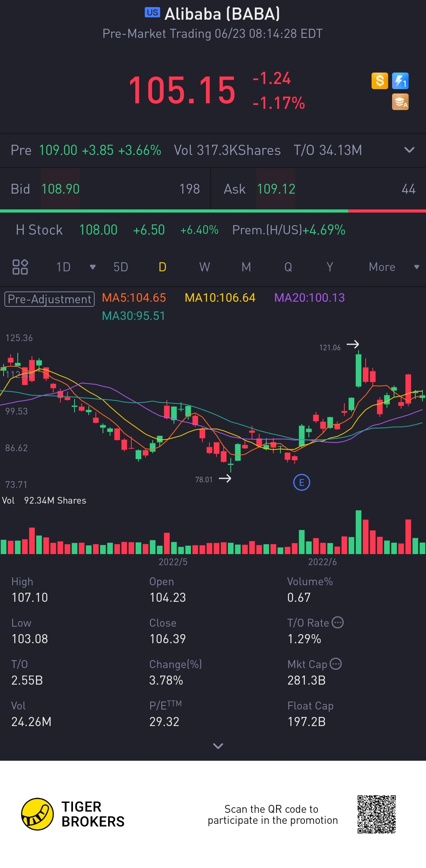Tap the H Stock price row

213,230
